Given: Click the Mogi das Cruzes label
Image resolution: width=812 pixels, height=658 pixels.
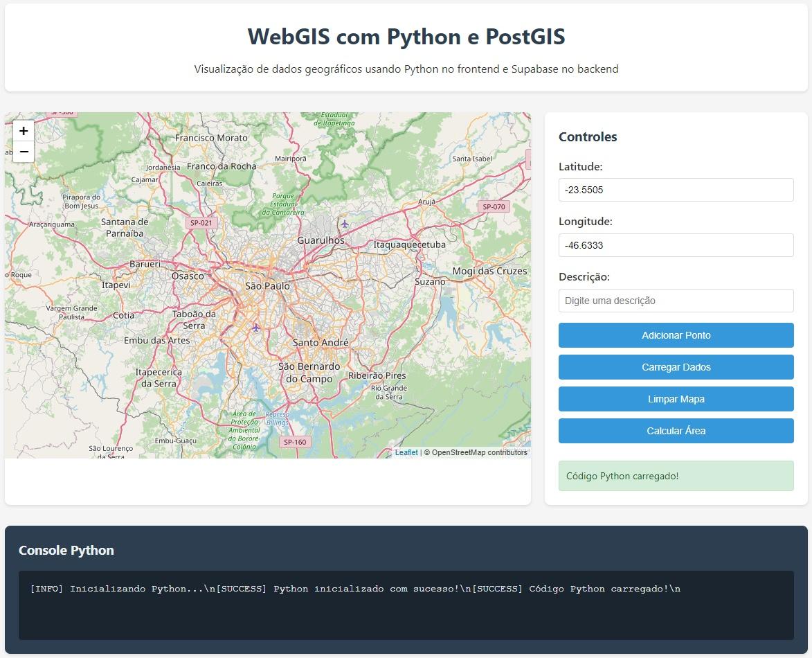Looking at the screenshot, I should [x=489, y=271].
